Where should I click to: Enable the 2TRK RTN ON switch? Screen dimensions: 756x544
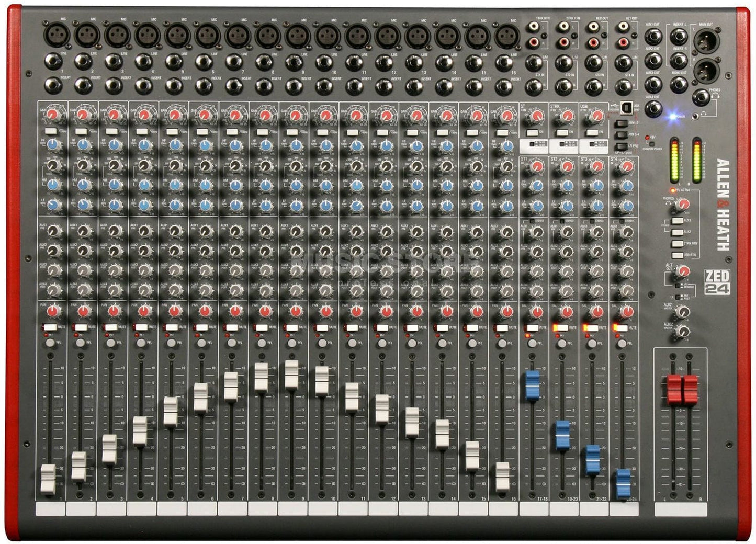[x=562, y=133]
